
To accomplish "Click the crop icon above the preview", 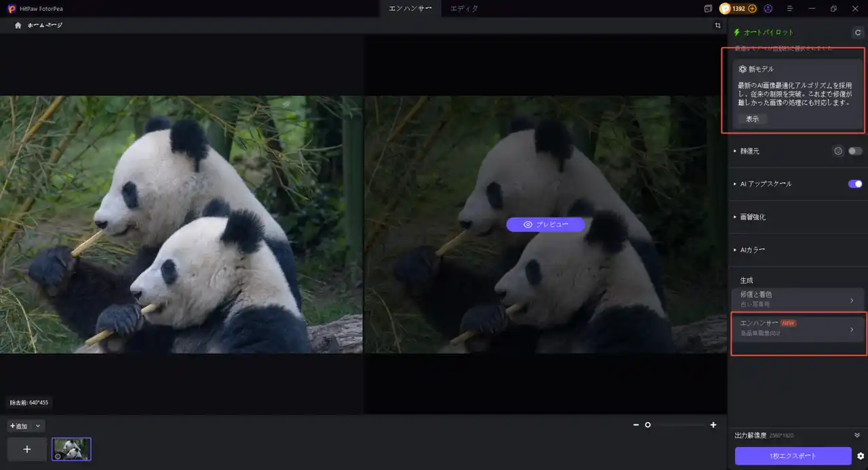I will [x=717, y=25].
